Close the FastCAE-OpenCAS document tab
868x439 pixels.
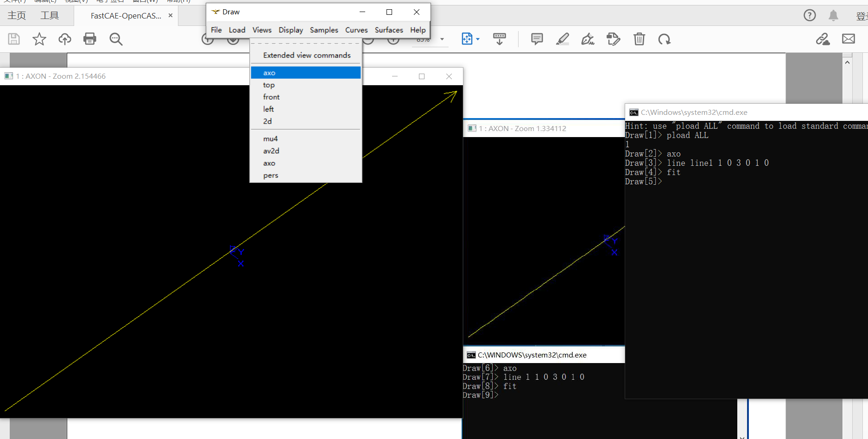click(171, 15)
